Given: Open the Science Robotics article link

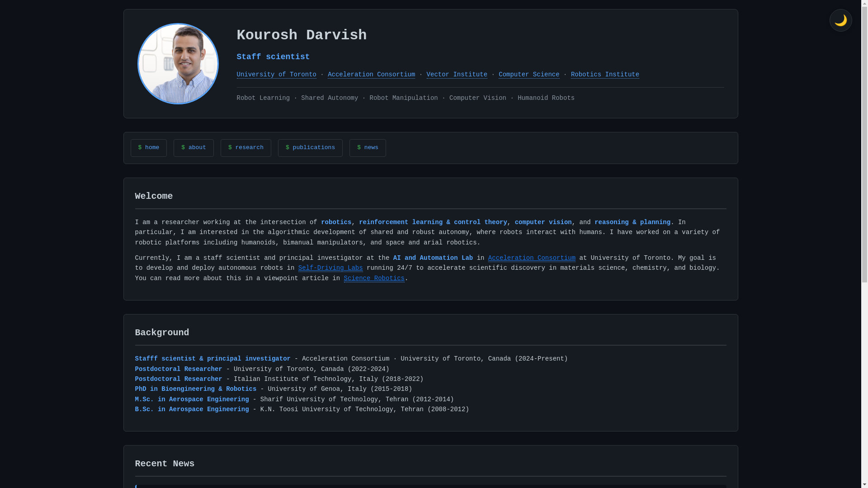Looking at the screenshot, I should (374, 278).
